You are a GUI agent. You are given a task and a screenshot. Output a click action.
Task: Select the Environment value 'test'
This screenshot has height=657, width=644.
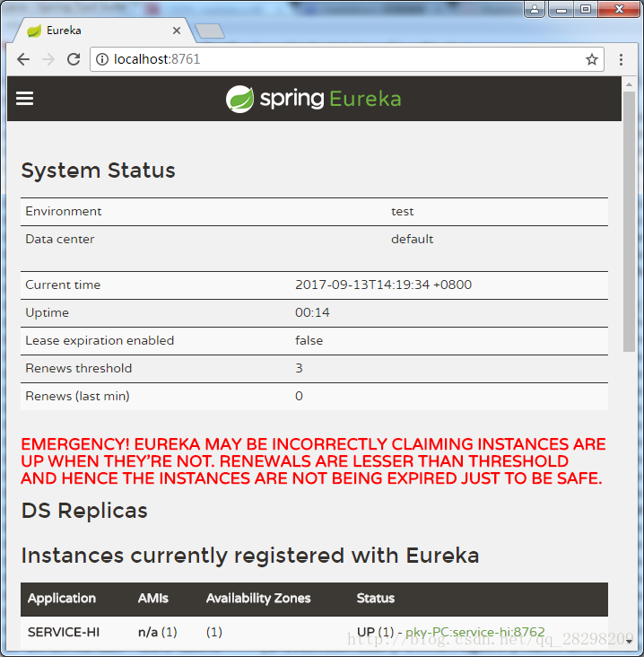(403, 211)
